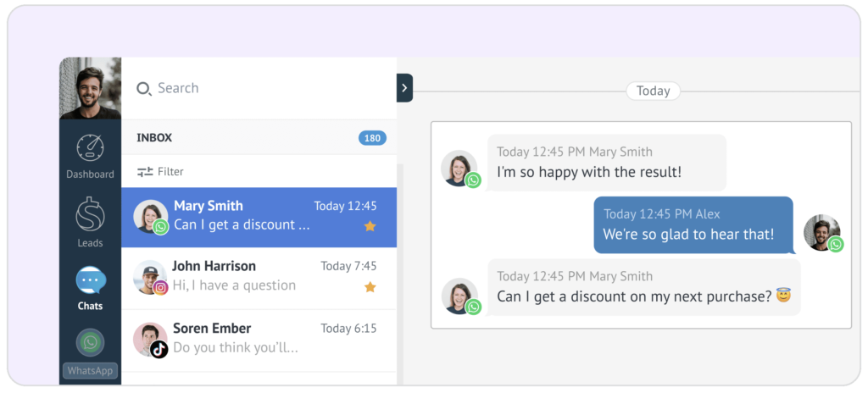
Task: Click the Filter sliders icon
Action: pos(145,172)
